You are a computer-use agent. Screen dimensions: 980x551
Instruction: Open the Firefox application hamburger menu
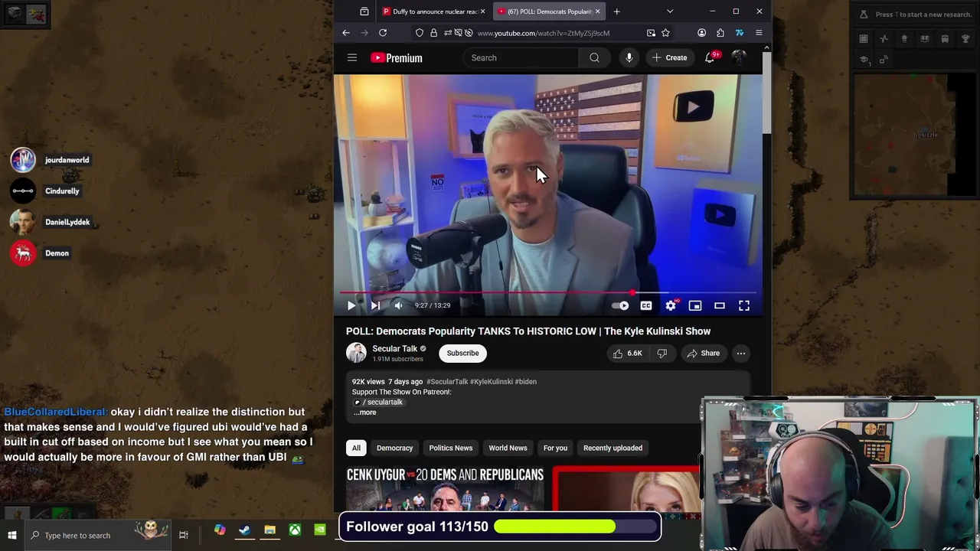pyautogui.click(x=759, y=33)
